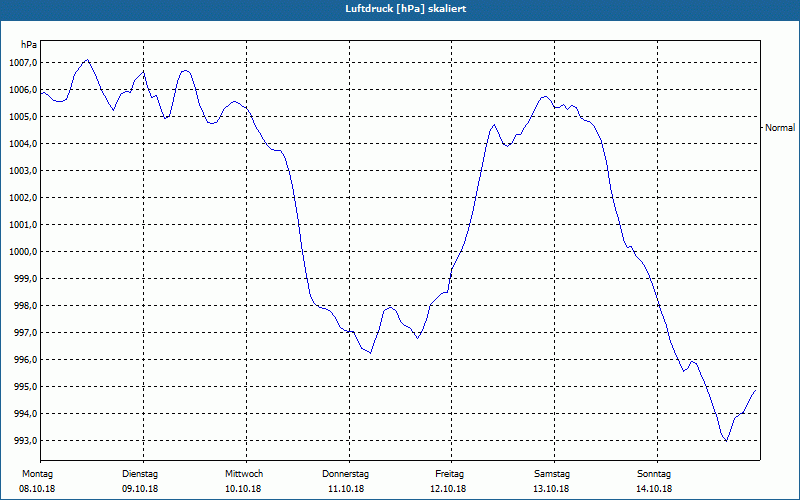Select the 1001,0 axis value
This screenshot has height=500, width=800.
click(x=23, y=225)
